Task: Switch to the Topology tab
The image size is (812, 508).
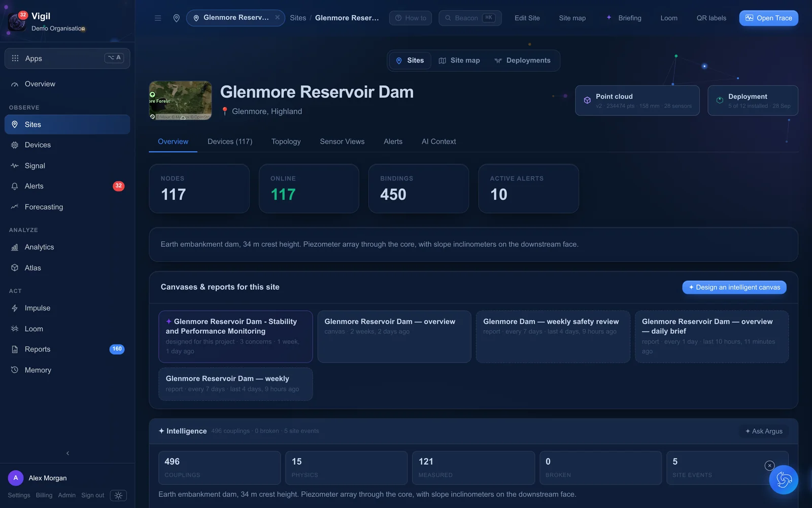Action: click(286, 142)
